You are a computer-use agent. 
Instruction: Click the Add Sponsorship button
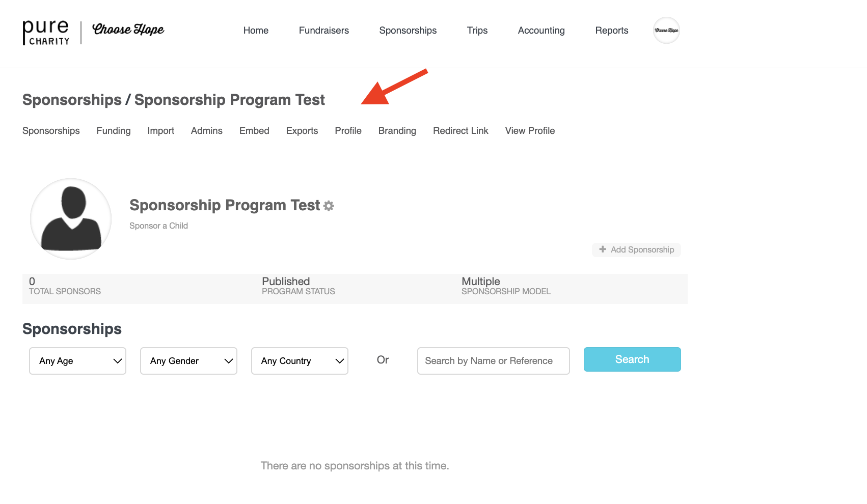[x=636, y=249]
